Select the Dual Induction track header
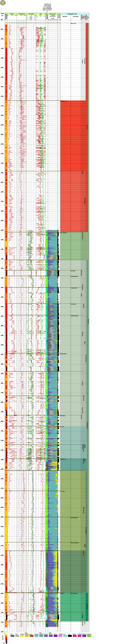Viewport: 113px width, 644px height. 22,14
